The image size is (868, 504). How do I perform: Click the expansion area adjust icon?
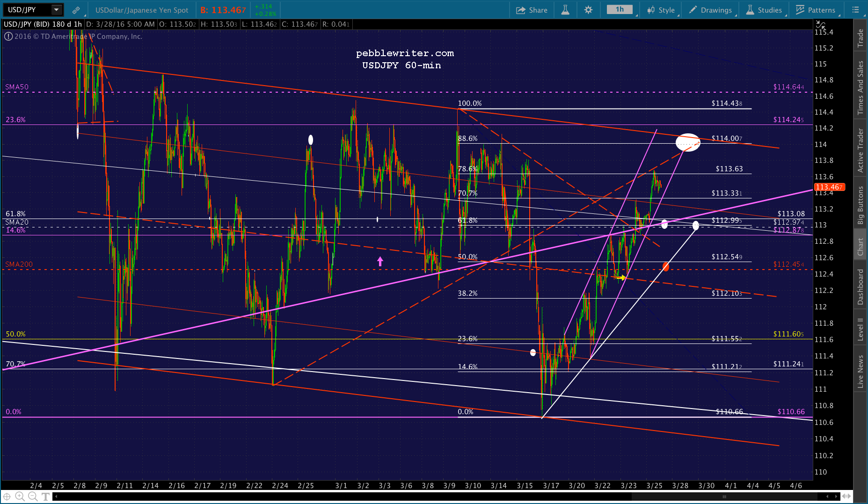pos(846,497)
